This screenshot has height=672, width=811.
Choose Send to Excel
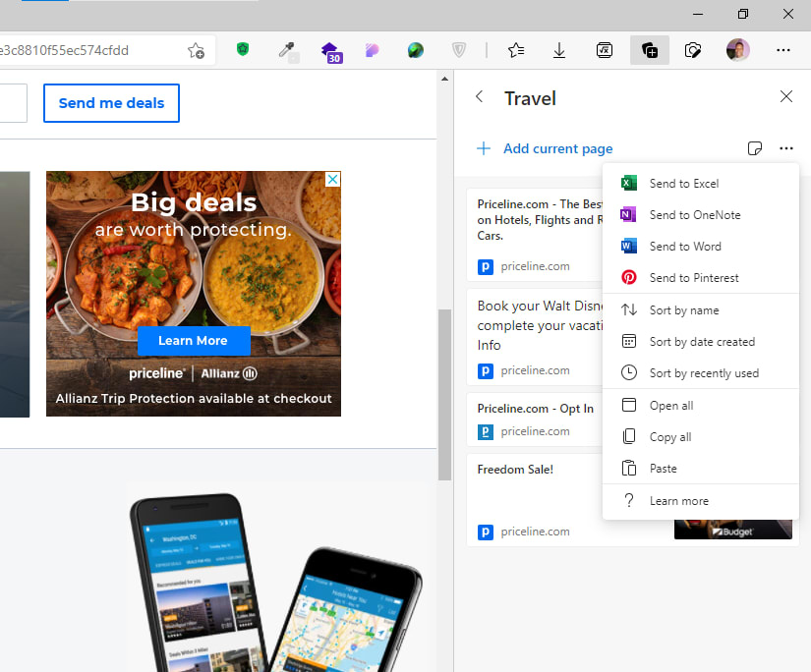(x=701, y=184)
